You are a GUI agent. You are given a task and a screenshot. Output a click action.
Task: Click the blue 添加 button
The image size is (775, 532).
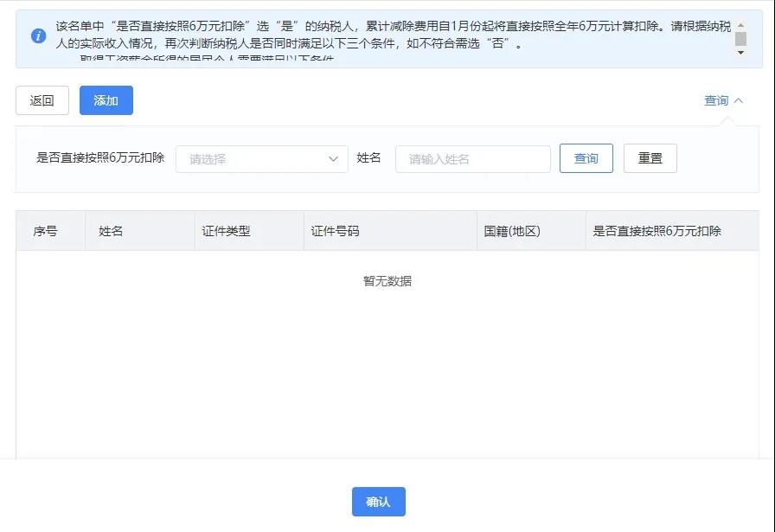point(106,100)
